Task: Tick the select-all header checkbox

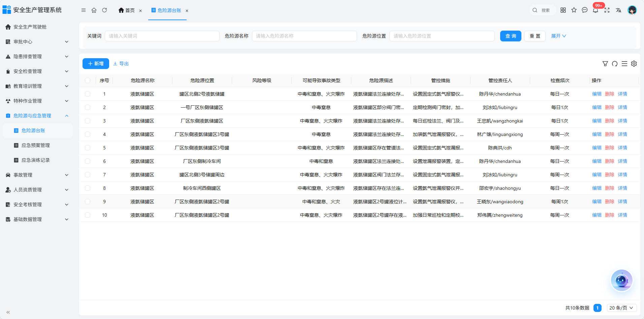Action: coord(88,80)
